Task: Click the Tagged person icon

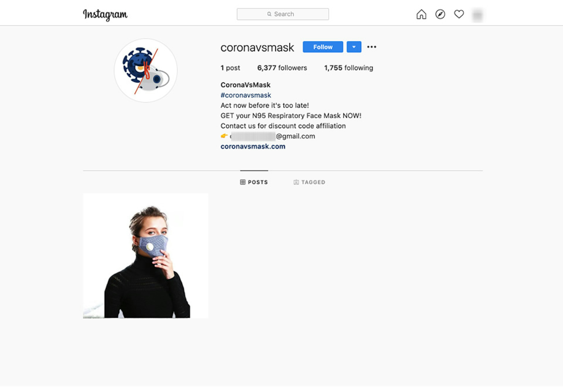Action: click(x=296, y=182)
